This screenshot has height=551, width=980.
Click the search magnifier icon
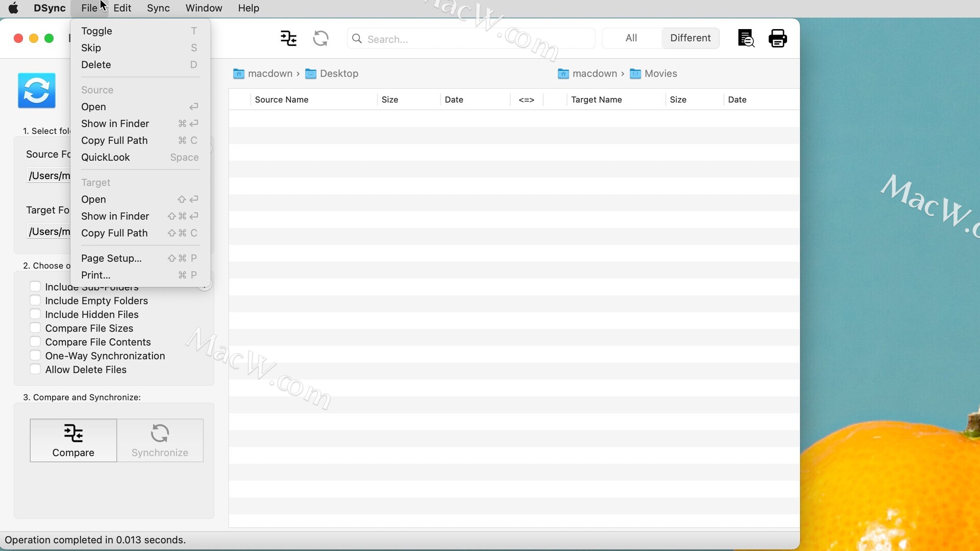pyautogui.click(x=357, y=39)
